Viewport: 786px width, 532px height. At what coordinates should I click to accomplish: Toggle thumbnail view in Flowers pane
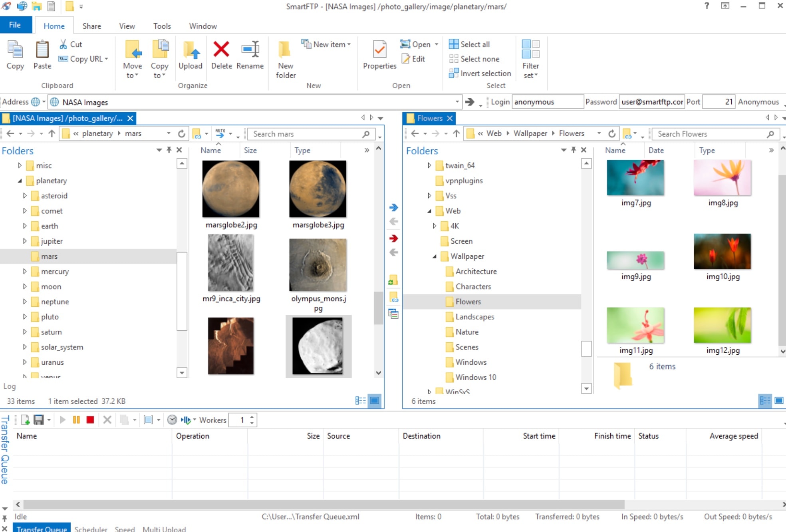point(779,401)
